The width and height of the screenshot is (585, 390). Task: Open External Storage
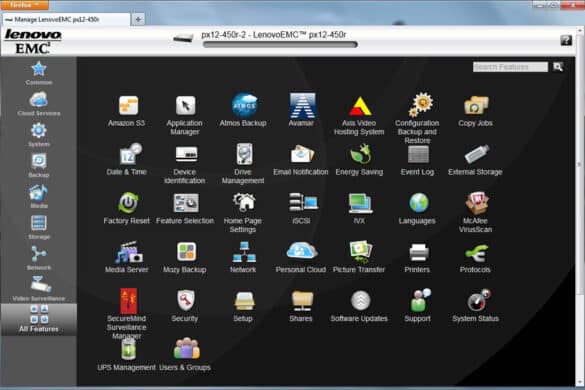(x=475, y=160)
